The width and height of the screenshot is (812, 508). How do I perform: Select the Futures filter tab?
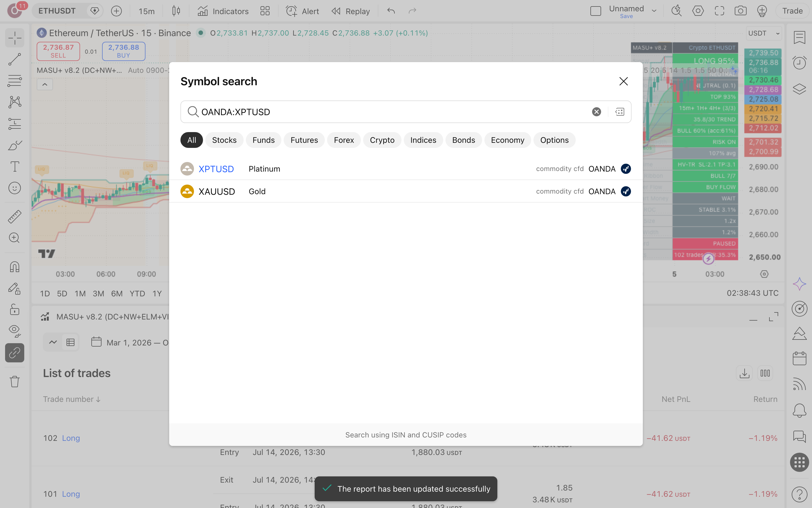tap(304, 140)
